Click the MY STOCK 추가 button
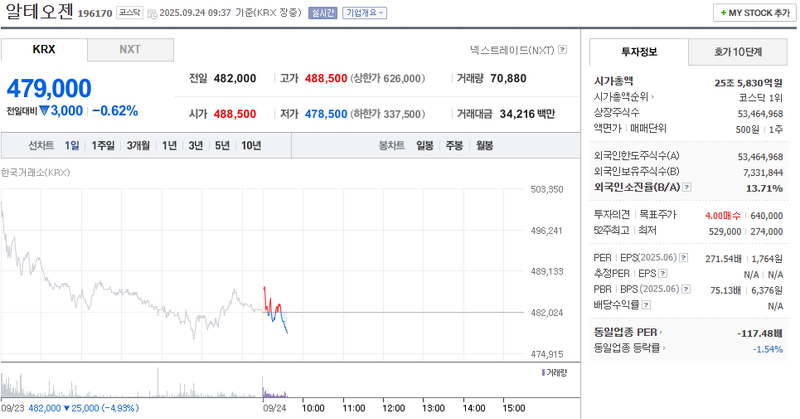 (755, 13)
